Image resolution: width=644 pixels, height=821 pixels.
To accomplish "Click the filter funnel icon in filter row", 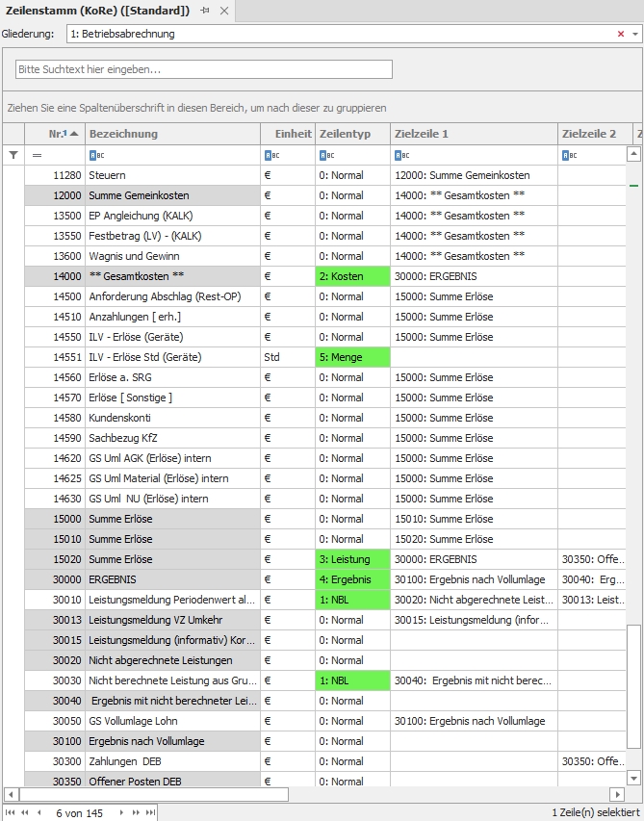I will click(13, 155).
